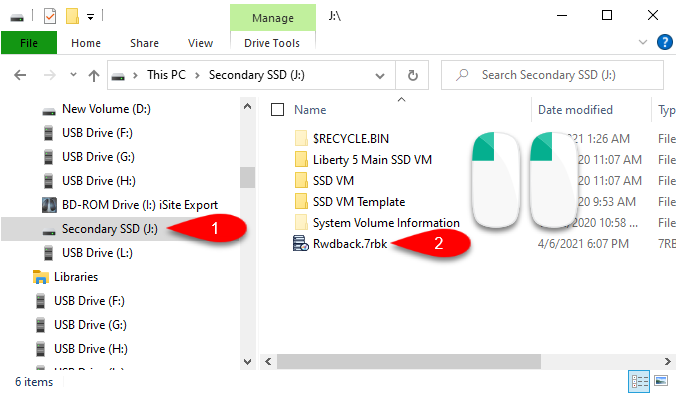Viewport: 677px width, 394px height.
Task: Navigate back using the Back arrow
Action: pyautogui.click(x=20, y=76)
